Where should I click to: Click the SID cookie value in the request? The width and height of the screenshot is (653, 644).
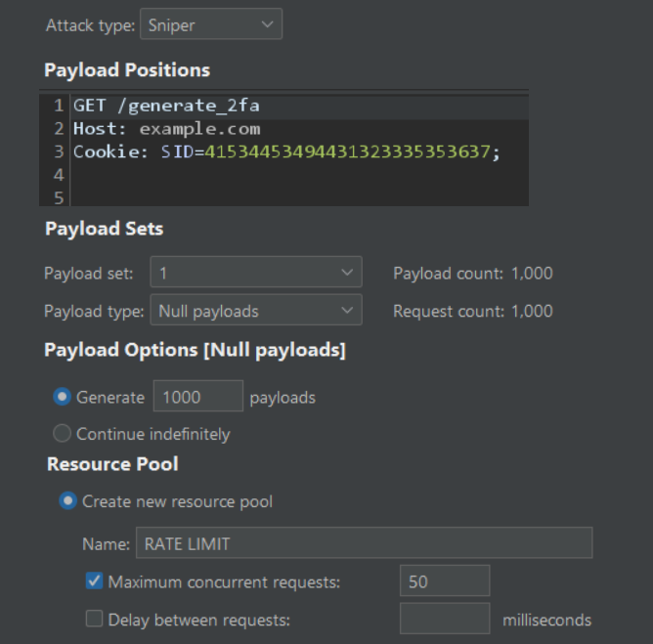(347, 151)
